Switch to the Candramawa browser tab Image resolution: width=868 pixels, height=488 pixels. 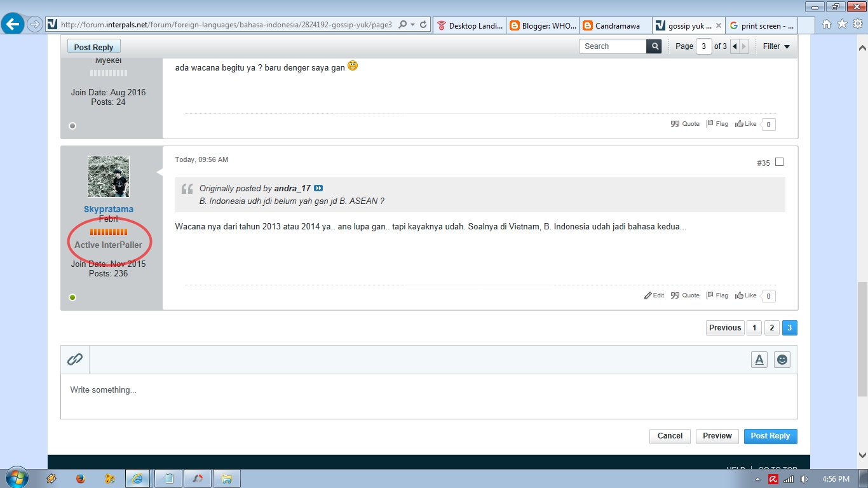coord(616,25)
